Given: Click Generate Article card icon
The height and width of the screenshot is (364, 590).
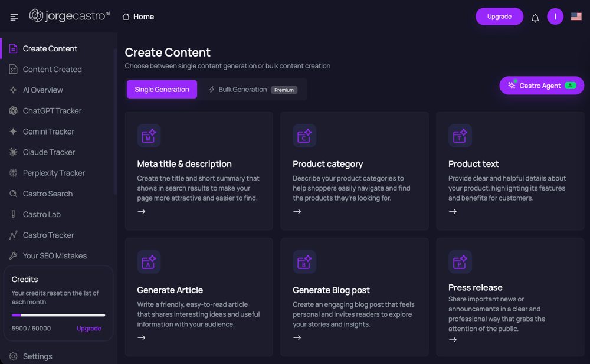Looking at the screenshot, I should point(149,261).
